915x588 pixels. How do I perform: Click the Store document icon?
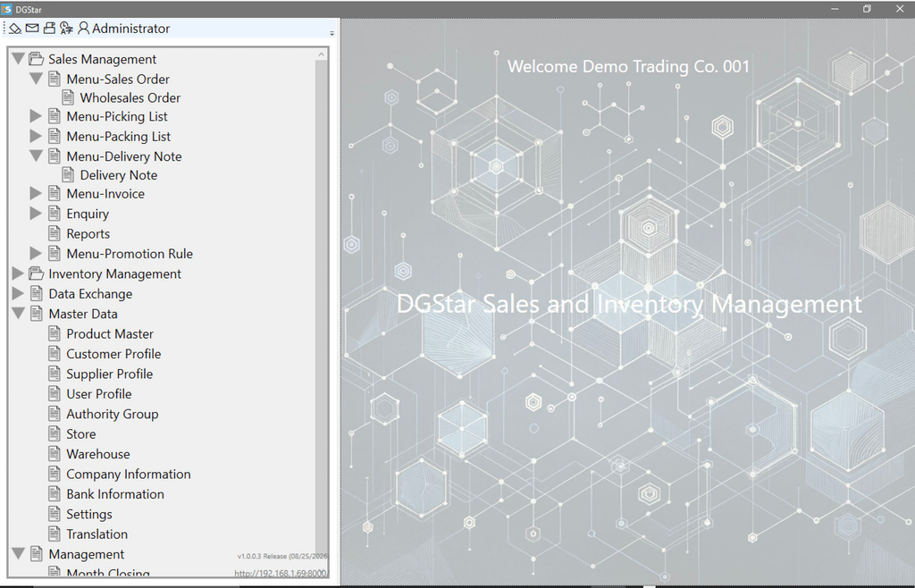[55, 433]
